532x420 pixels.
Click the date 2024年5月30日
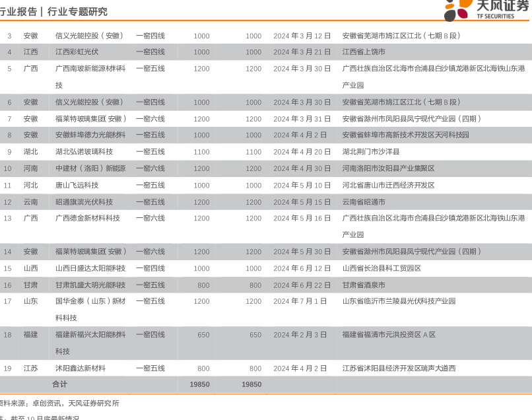[x=302, y=252]
